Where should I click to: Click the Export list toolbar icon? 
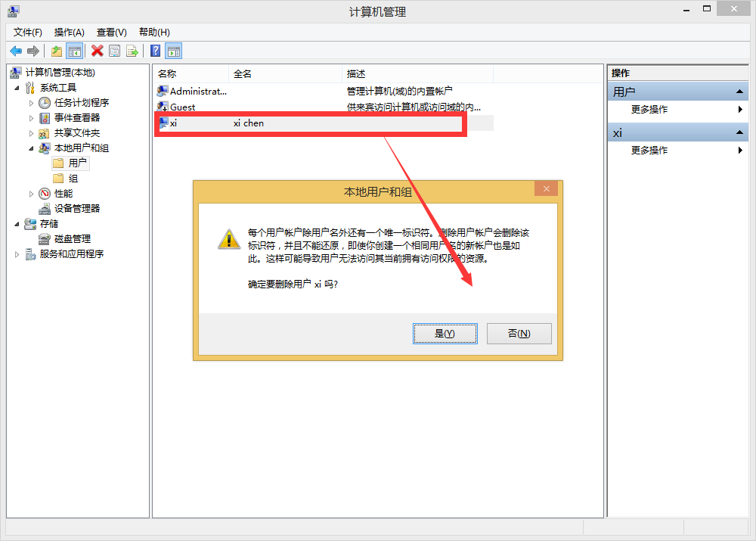[x=132, y=51]
